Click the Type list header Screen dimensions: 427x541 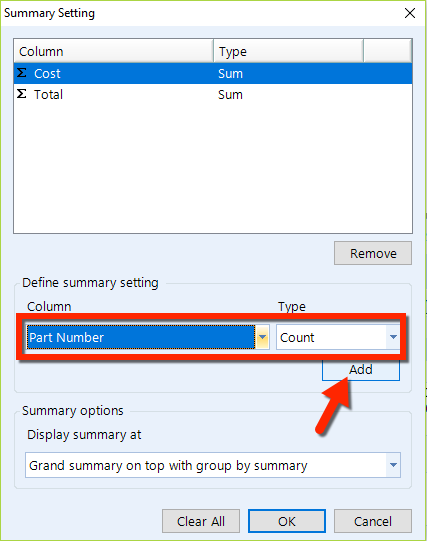coord(288,51)
